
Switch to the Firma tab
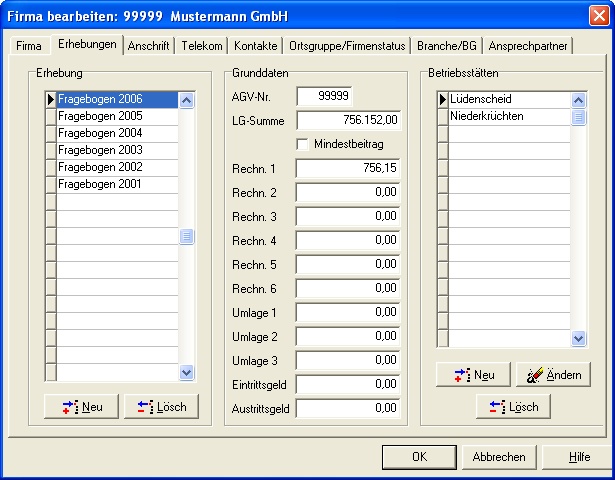click(x=29, y=46)
